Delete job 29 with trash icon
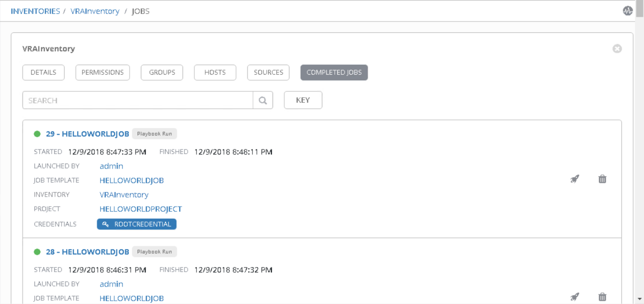 [x=602, y=179]
